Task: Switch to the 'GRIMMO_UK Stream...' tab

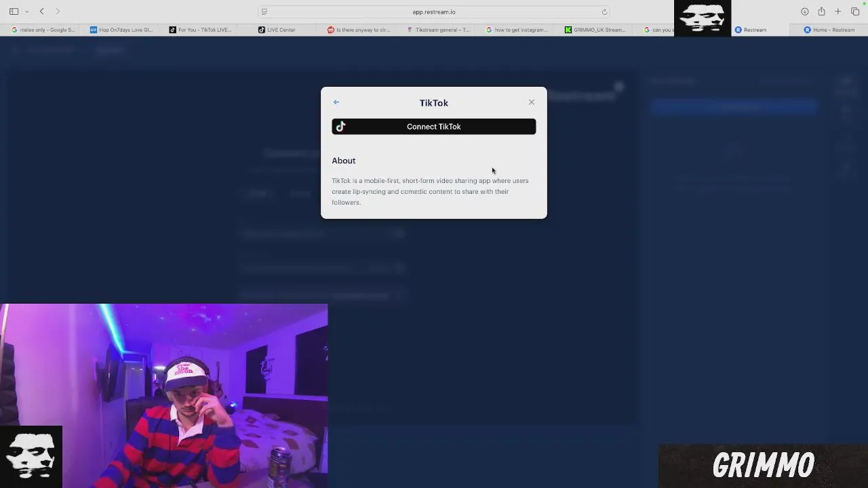Action: point(595,30)
